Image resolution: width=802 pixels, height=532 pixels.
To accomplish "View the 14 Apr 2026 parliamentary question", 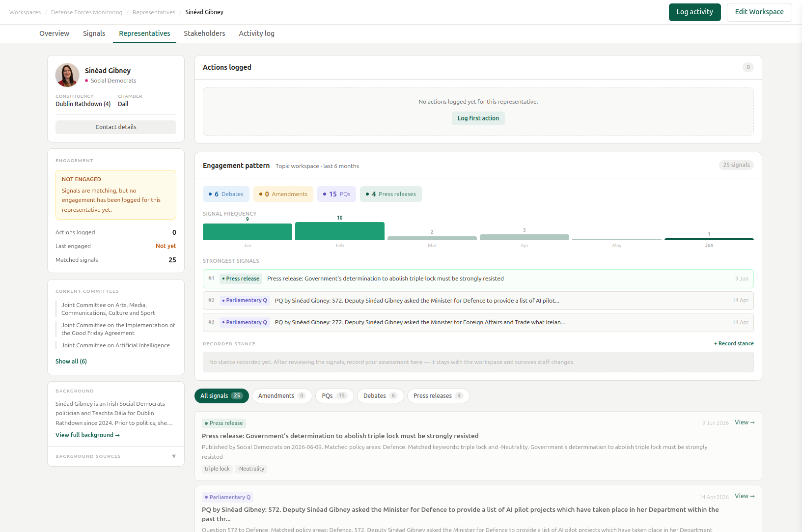I will (x=745, y=496).
